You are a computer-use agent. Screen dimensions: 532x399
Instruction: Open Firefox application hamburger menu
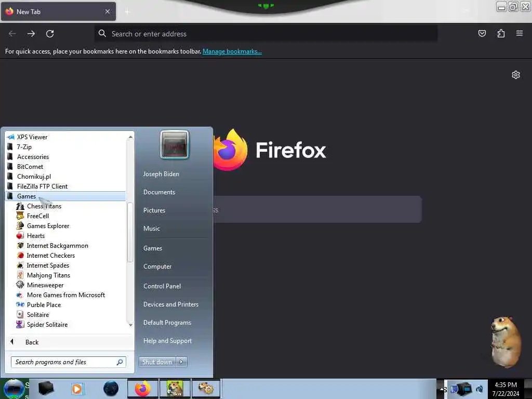click(x=520, y=33)
